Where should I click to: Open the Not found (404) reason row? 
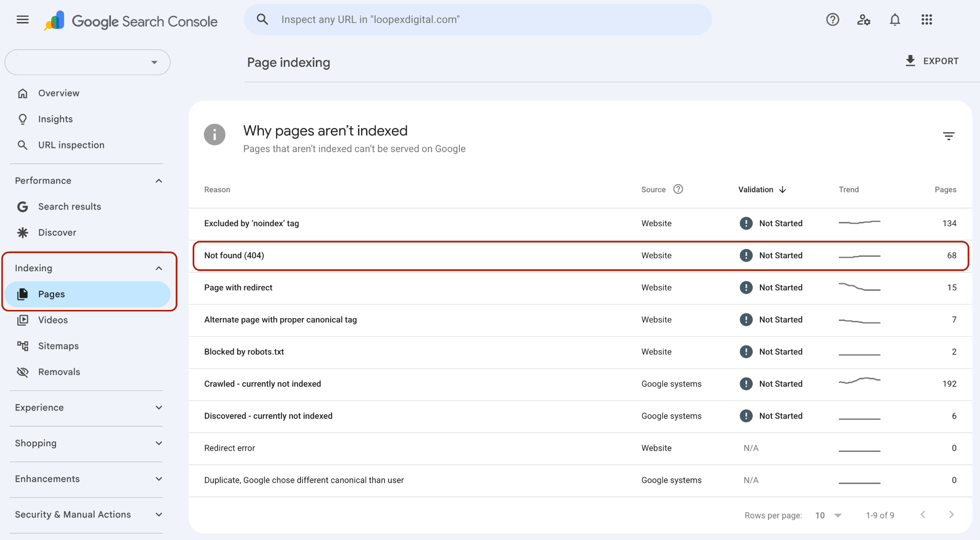[x=580, y=255]
